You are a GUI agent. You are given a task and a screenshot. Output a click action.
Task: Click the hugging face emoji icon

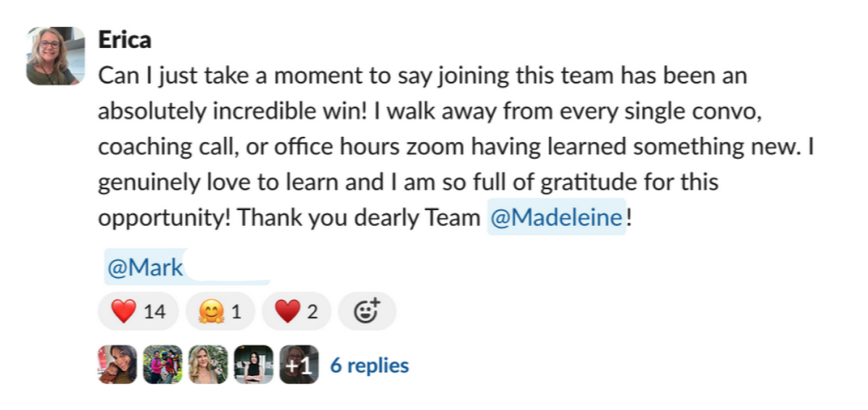pyautogui.click(x=212, y=312)
